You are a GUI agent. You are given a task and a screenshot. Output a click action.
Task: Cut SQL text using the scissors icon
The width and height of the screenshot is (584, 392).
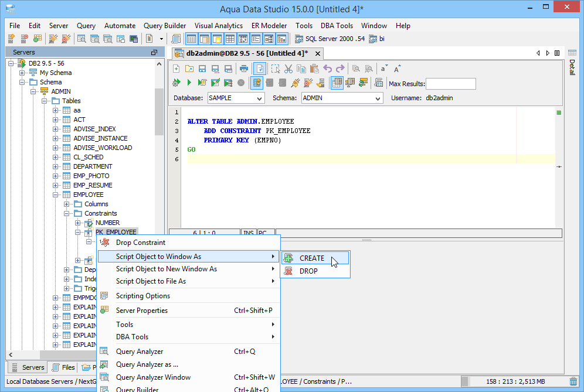pos(288,69)
